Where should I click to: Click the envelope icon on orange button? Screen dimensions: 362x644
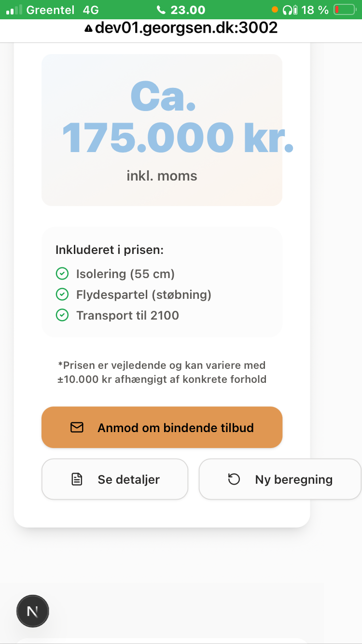[x=77, y=427]
